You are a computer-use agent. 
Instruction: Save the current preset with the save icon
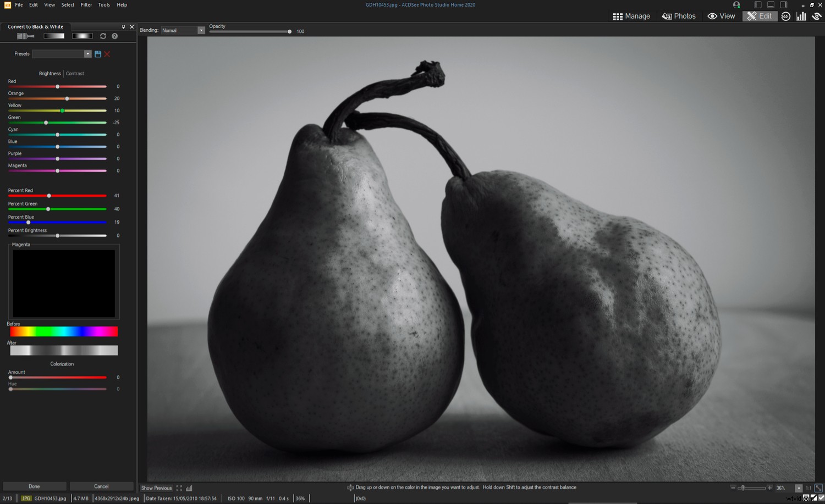(x=98, y=54)
